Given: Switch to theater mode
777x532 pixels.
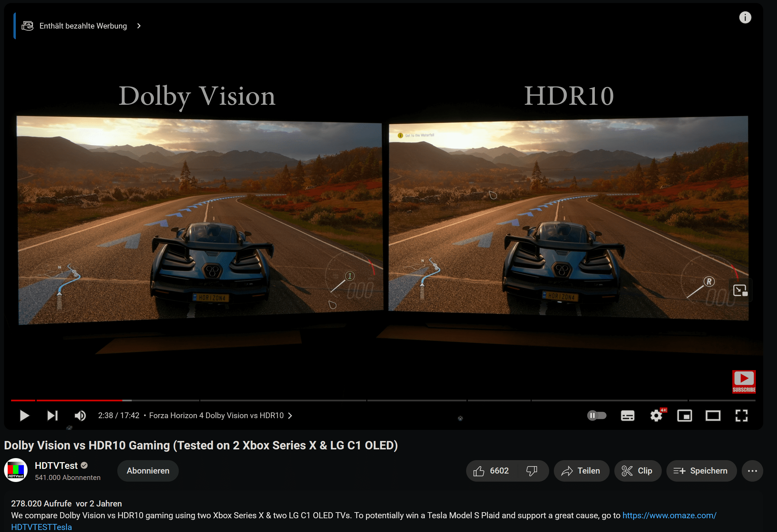Looking at the screenshot, I should point(713,415).
